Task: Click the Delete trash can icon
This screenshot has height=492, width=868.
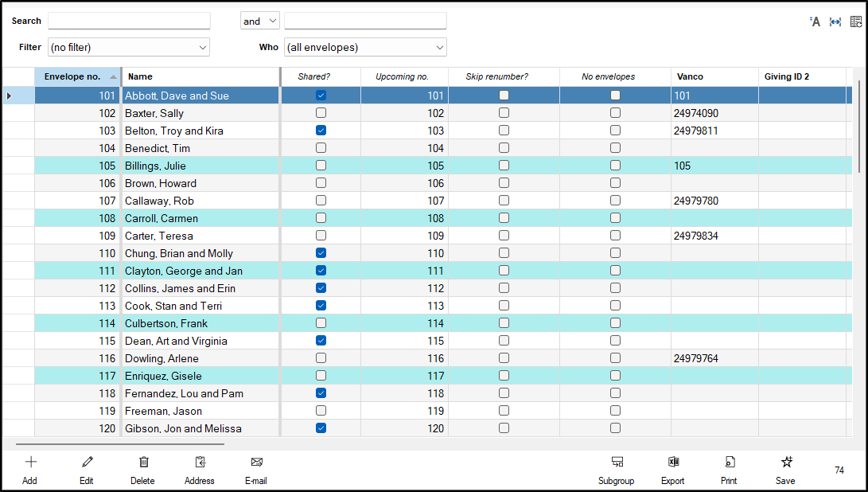Action: pos(143,463)
